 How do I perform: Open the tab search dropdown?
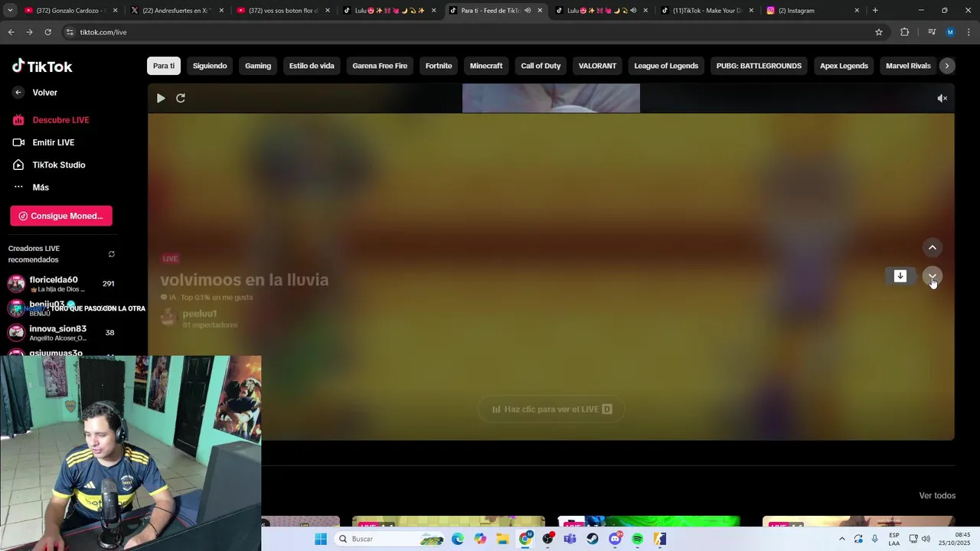(10, 11)
